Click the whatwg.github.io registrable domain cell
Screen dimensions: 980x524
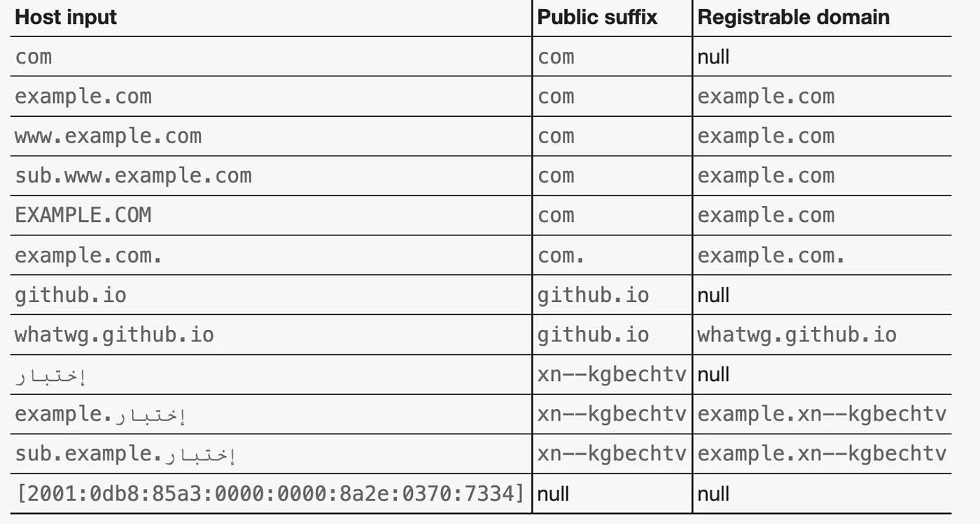click(x=797, y=334)
